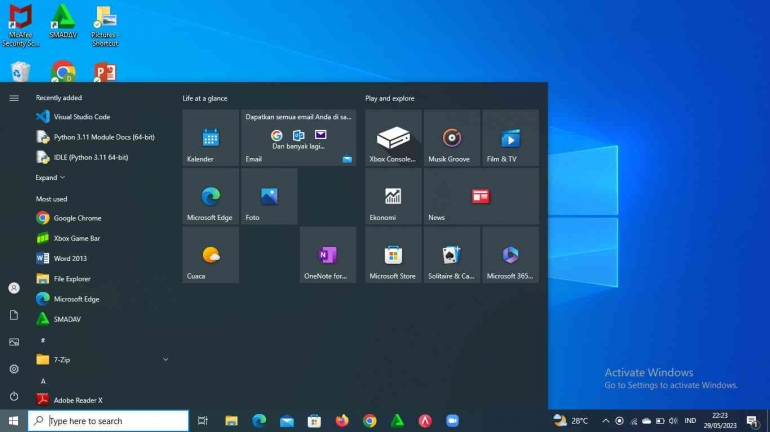Open the Cuaca weather tile
This screenshot has width=770, height=432.
click(x=211, y=255)
